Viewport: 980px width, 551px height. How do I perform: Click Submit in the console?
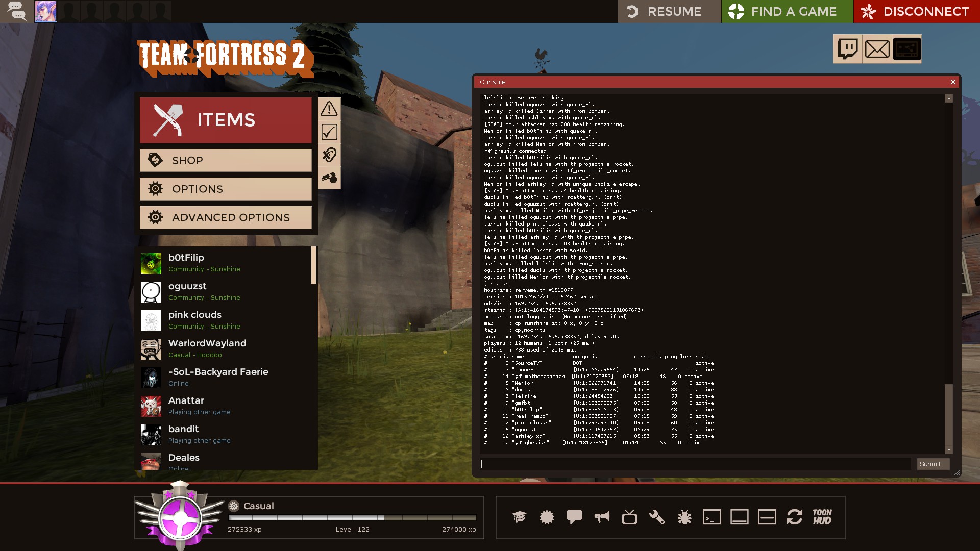tap(933, 464)
